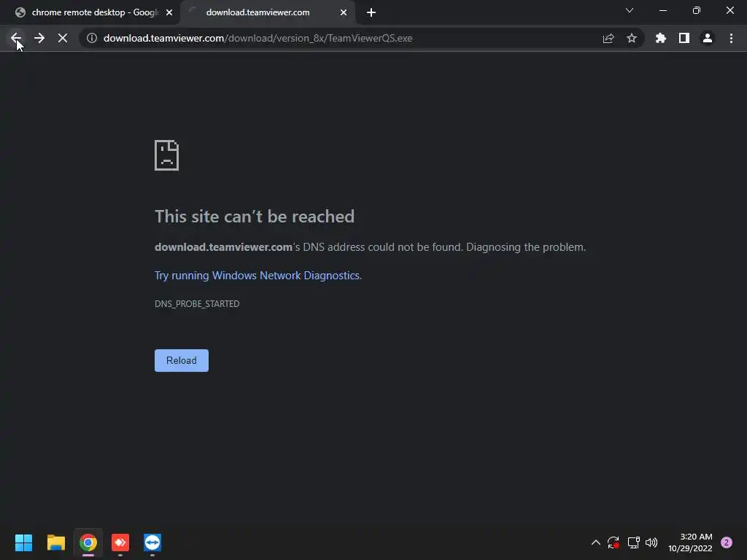Go forward using the browser forward arrow
The height and width of the screenshot is (560, 747).
pyautogui.click(x=39, y=38)
